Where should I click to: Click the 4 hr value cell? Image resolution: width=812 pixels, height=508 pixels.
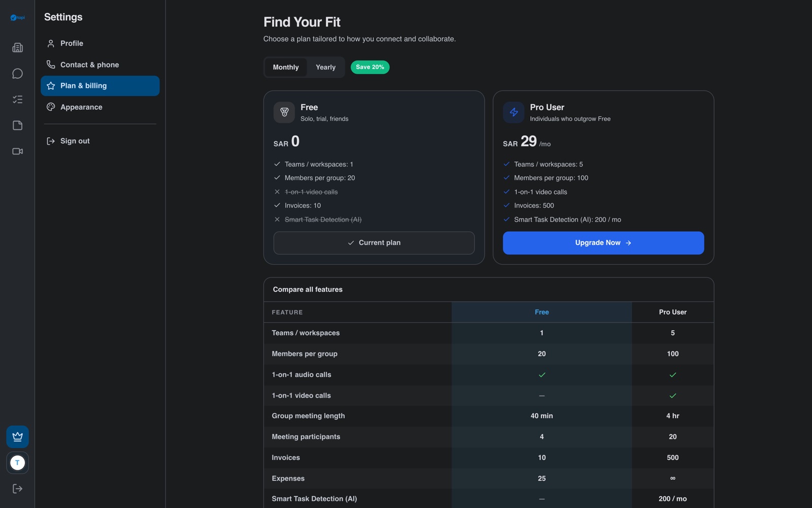point(672,416)
